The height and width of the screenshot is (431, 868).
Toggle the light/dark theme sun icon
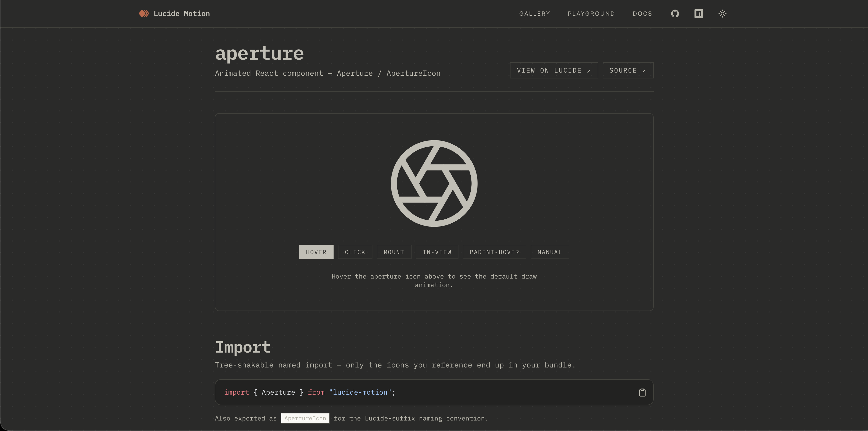(722, 13)
